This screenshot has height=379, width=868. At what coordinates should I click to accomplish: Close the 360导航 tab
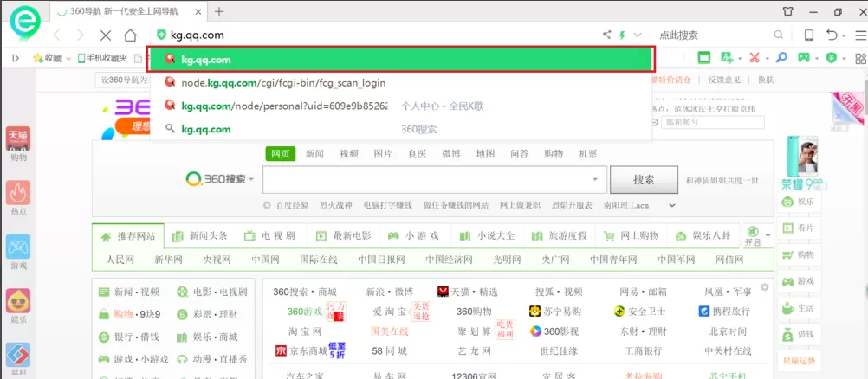[200, 11]
